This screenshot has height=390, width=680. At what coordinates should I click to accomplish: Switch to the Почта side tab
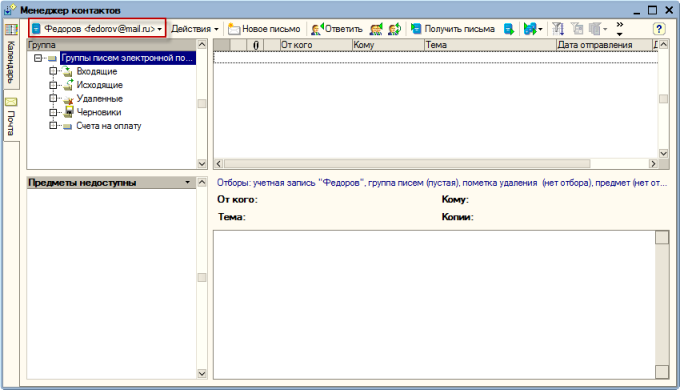tap(11, 116)
